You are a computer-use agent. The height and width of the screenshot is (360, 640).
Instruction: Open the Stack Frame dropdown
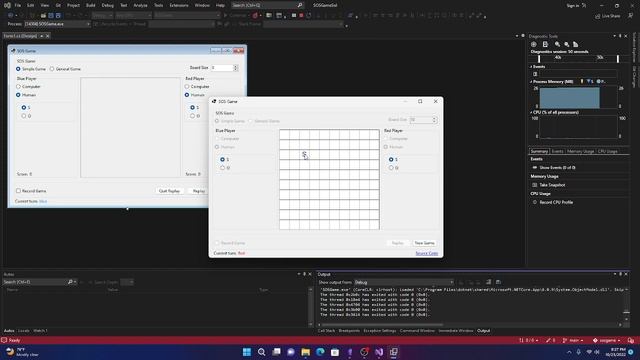point(302,24)
